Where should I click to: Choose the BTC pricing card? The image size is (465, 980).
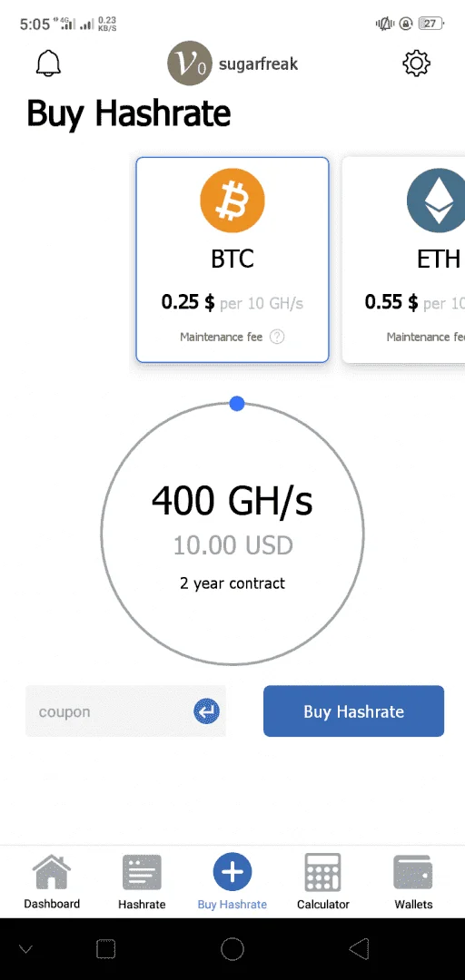[232, 260]
